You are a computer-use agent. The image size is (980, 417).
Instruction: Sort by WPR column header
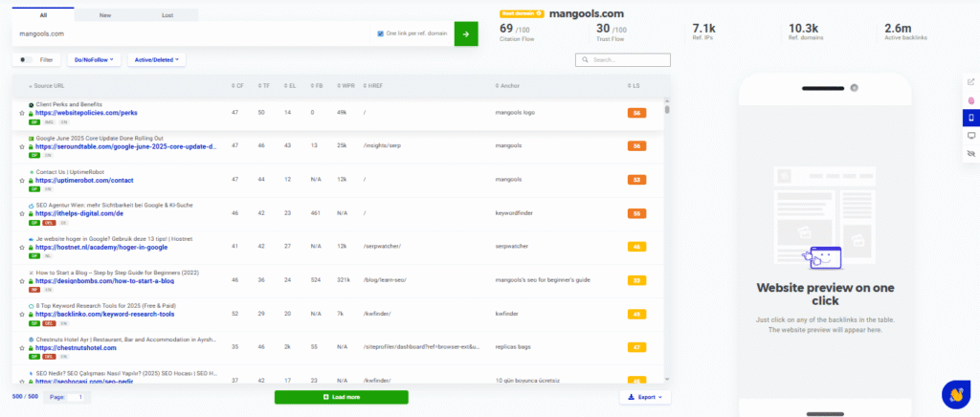coord(345,85)
